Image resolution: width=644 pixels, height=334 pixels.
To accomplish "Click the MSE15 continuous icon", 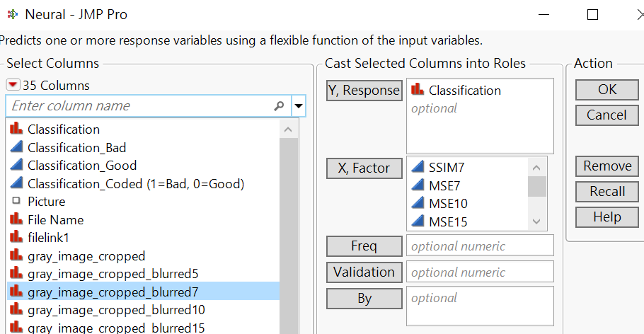I will (x=417, y=221).
